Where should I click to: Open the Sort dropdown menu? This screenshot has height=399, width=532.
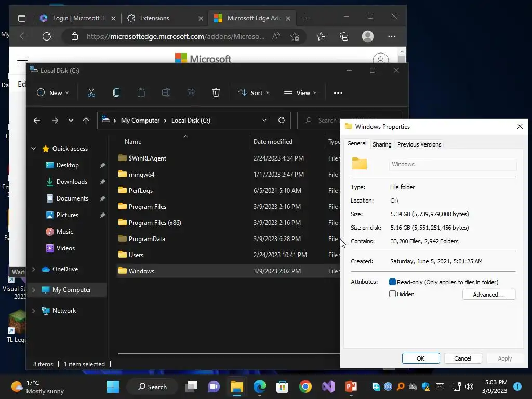(254, 92)
